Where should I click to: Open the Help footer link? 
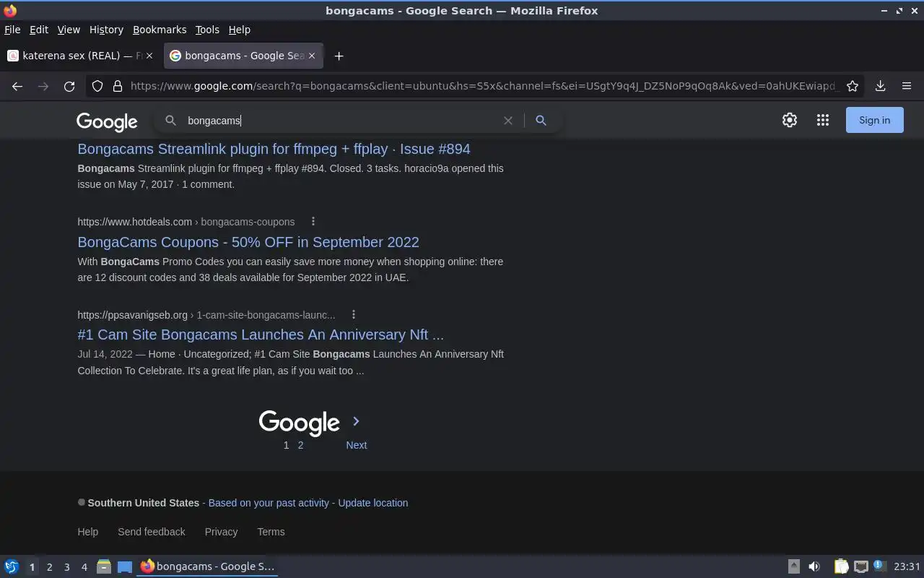pos(87,532)
